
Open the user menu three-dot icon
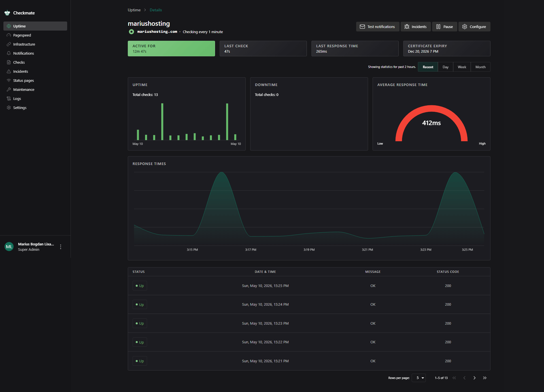point(61,247)
